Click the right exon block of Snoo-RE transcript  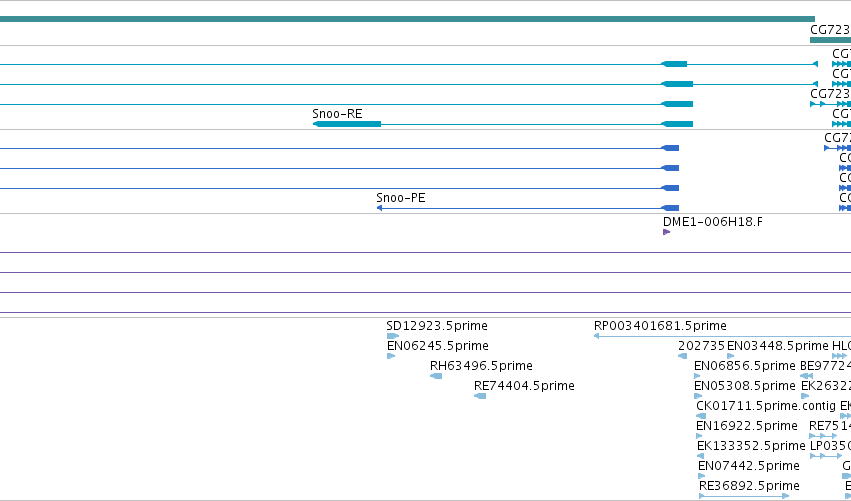677,124
